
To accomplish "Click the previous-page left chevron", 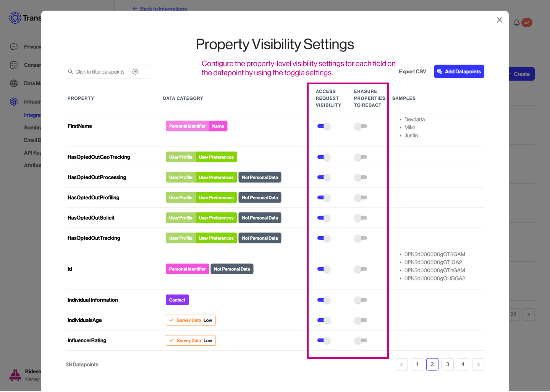I will [401, 364].
